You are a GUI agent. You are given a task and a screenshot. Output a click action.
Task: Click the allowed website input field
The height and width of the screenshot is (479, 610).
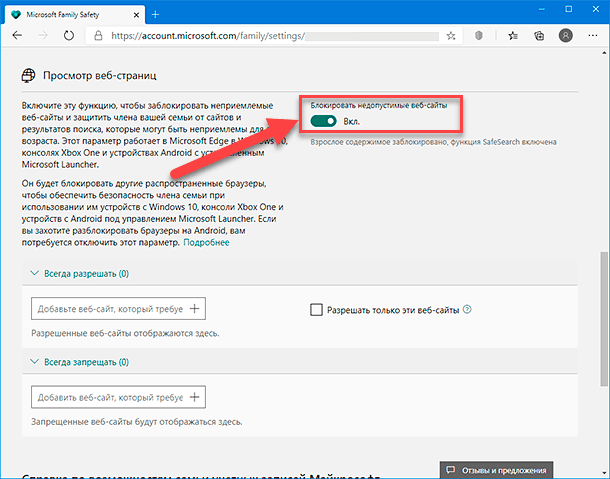click(x=118, y=309)
